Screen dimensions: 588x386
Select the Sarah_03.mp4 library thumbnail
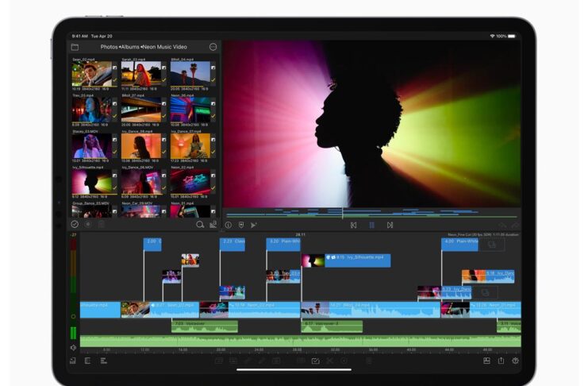[141, 74]
